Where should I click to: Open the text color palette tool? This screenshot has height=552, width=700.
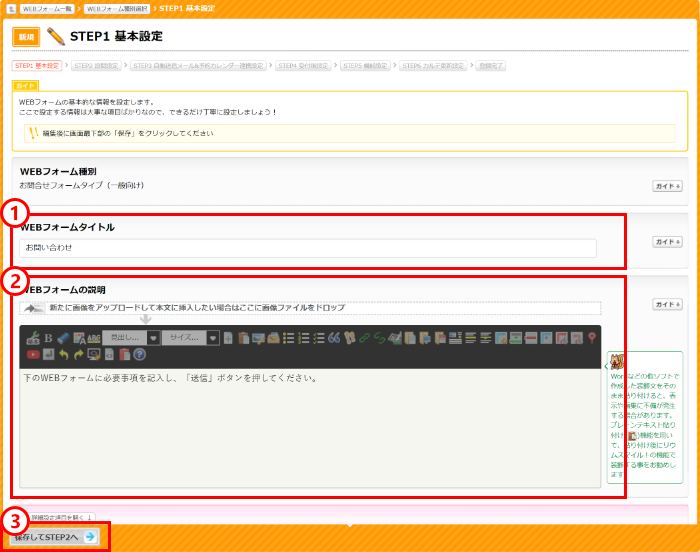coord(79,338)
